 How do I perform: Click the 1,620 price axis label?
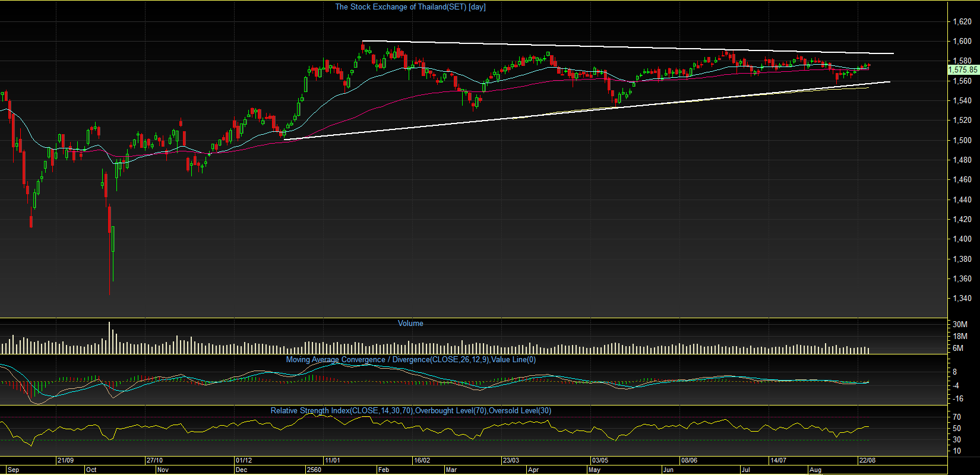click(962, 22)
